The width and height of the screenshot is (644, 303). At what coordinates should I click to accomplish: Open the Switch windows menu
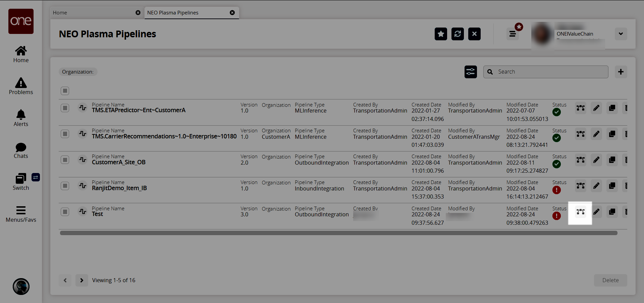(21, 182)
